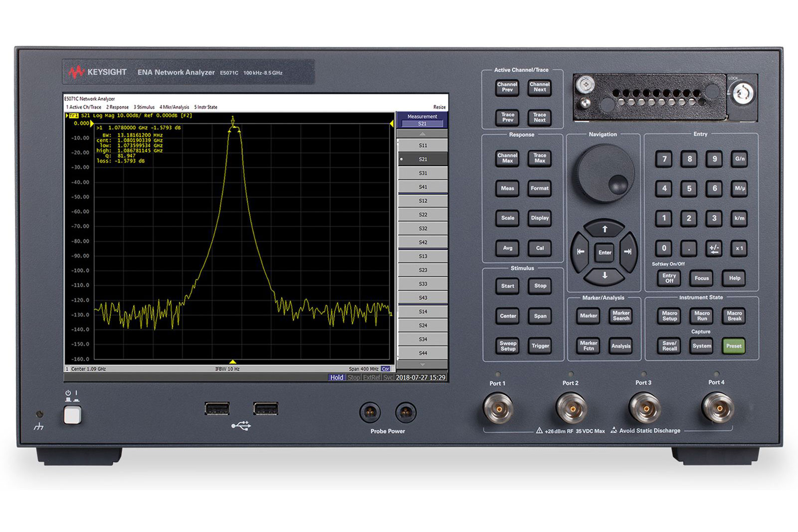This screenshot has width=798, height=532.
Task: Click the 1 Active Ch/Trace menu
Action: [84, 106]
